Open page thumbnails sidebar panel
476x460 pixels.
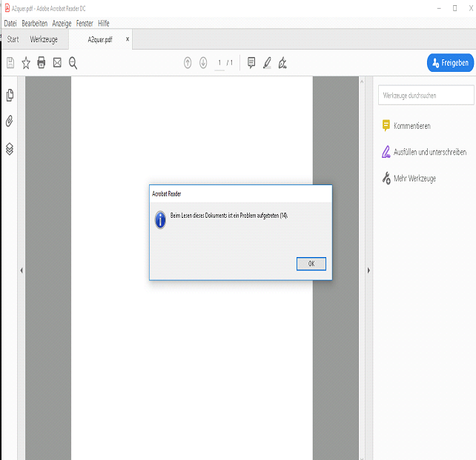coord(10,96)
